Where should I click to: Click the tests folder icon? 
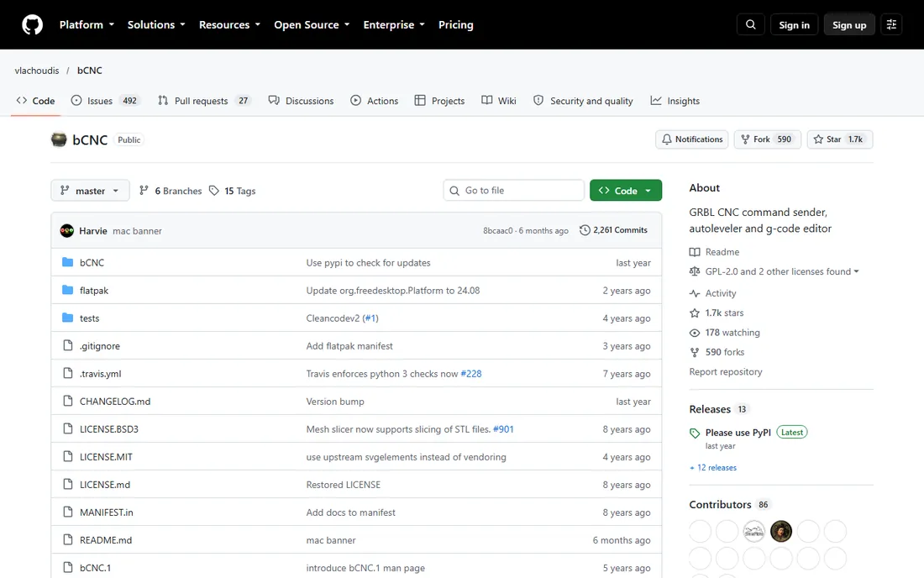click(x=68, y=318)
